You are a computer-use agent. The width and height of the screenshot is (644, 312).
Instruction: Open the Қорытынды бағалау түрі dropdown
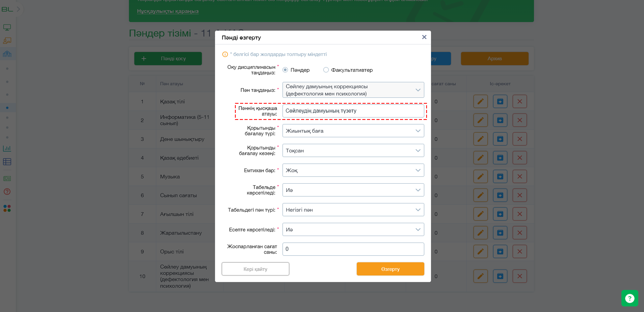pyautogui.click(x=353, y=131)
